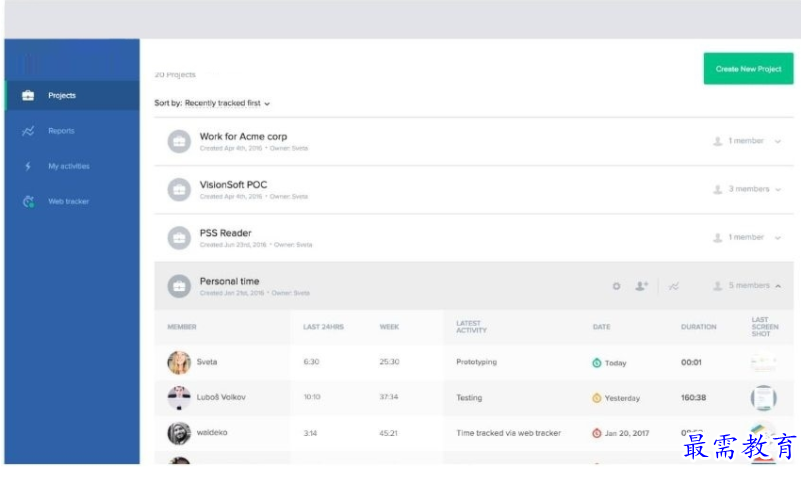
Task: Click the green clock icon beside Today
Action: (597, 363)
